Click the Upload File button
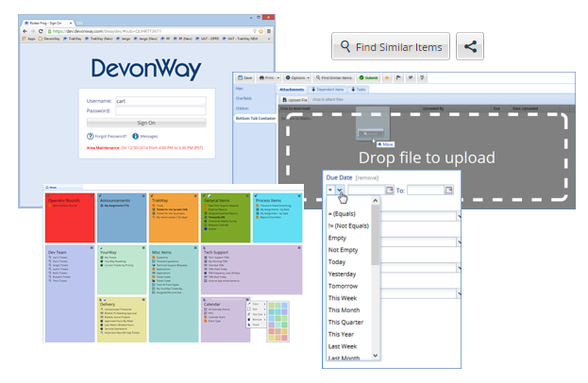 tap(294, 100)
